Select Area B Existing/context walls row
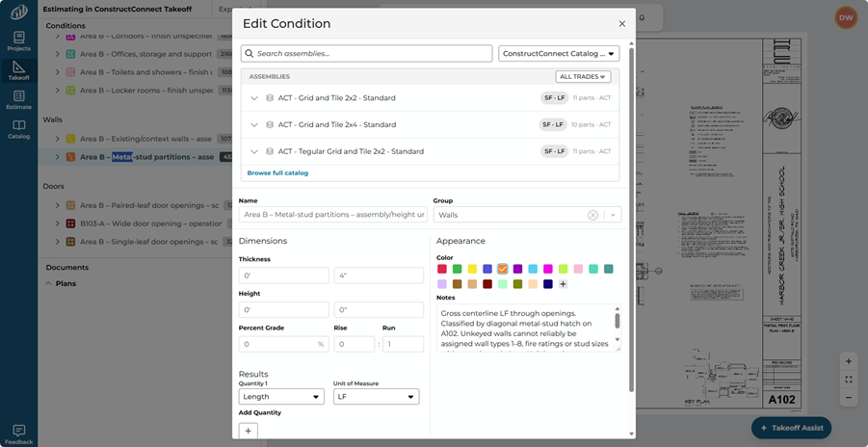The image size is (868, 447). pos(135,139)
